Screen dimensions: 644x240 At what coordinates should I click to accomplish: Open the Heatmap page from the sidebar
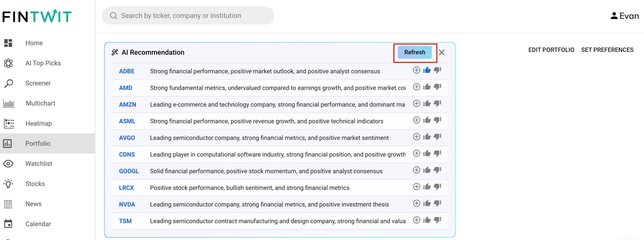click(39, 123)
